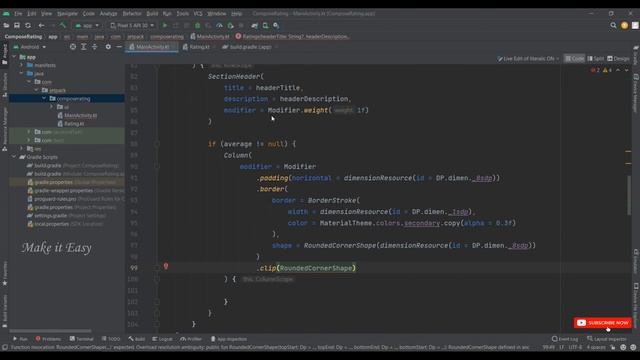Open the Layout Inspector button
This screenshot has height=360, width=640.
[x=606, y=339]
